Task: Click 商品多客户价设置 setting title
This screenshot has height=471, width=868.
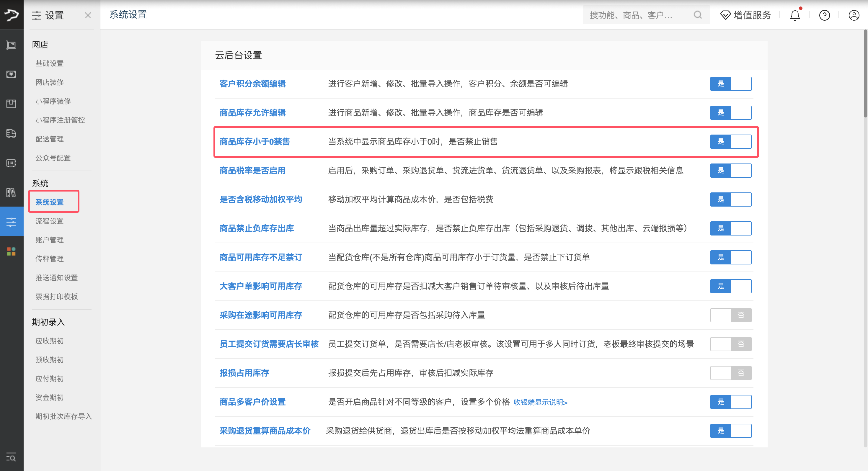Action: click(x=253, y=402)
